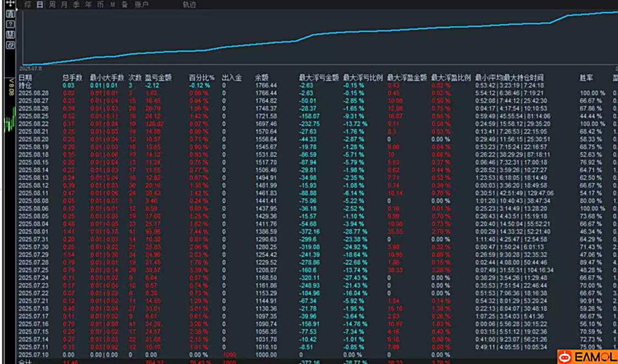Click balance value 1697.46
The height and width of the screenshot is (364, 618).
266,124
